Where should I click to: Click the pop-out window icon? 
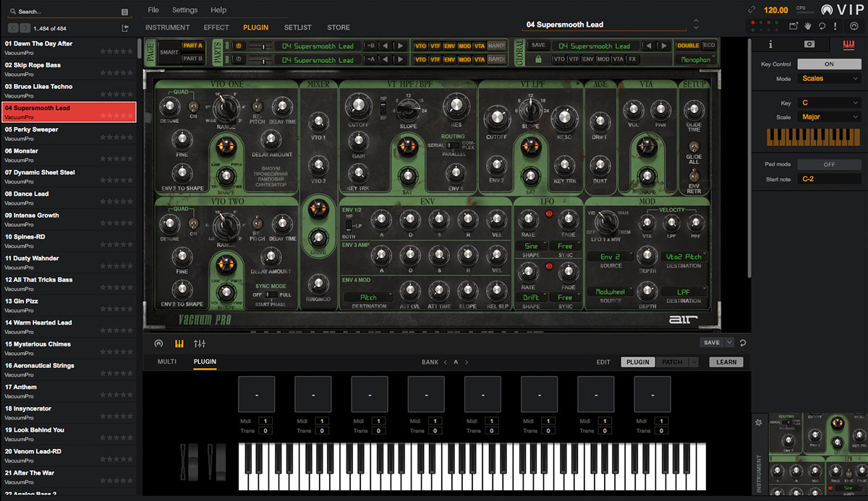pyautogui.click(x=793, y=26)
